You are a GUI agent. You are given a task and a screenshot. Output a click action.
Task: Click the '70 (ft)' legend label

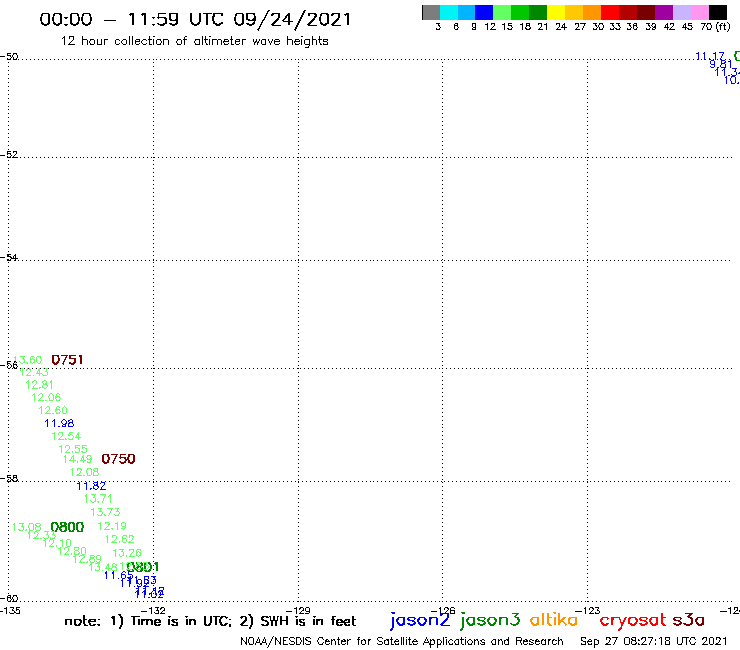pyautogui.click(x=715, y=27)
